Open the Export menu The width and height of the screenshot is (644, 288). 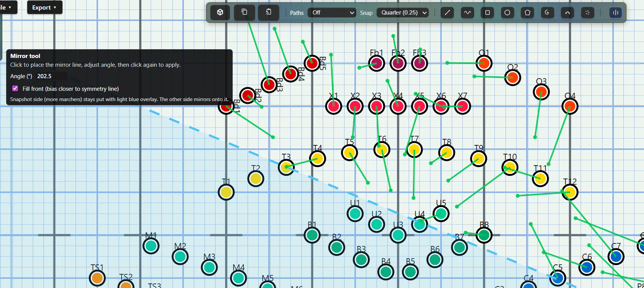(44, 7)
